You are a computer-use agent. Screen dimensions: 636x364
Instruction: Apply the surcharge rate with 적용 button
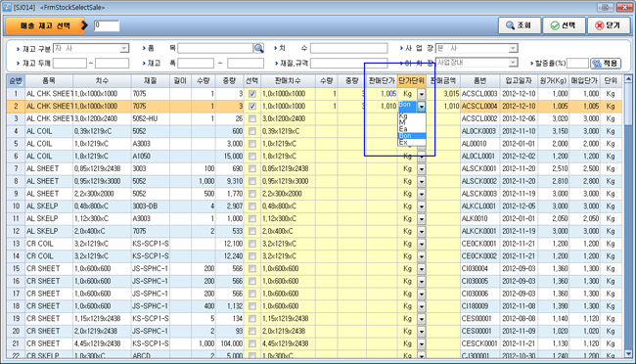[605, 64]
